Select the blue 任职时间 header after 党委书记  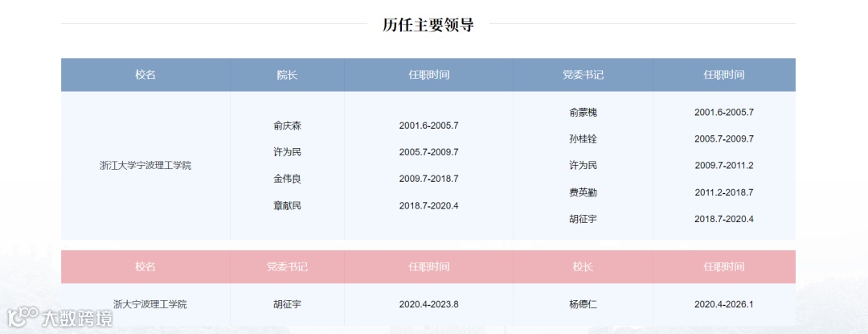tap(724, 75)
